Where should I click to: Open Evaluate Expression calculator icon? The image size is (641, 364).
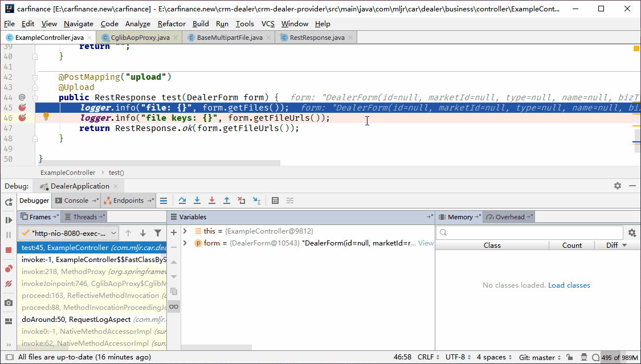[x=275, y=201]
